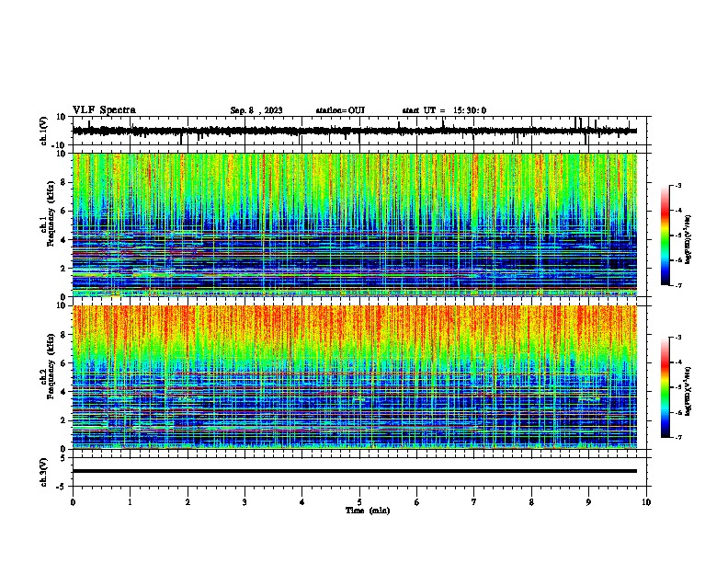Click the ch.1 voltage waveform trace
This screenshot has height=563, width=728.
coord(354,131)
